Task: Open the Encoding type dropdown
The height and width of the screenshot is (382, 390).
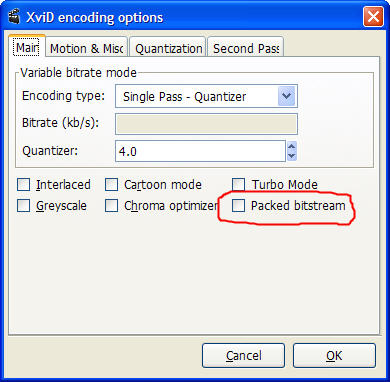Action: [206, 96]
